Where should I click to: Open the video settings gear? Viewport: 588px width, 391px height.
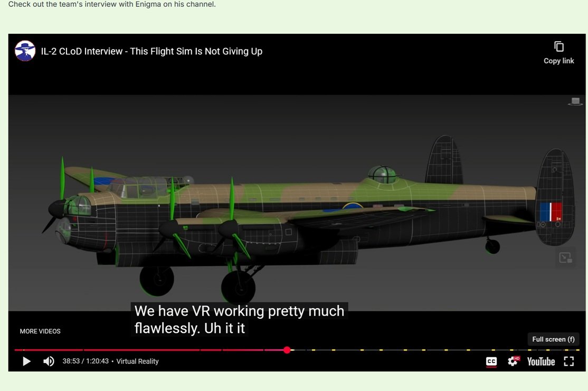[513, 361]
